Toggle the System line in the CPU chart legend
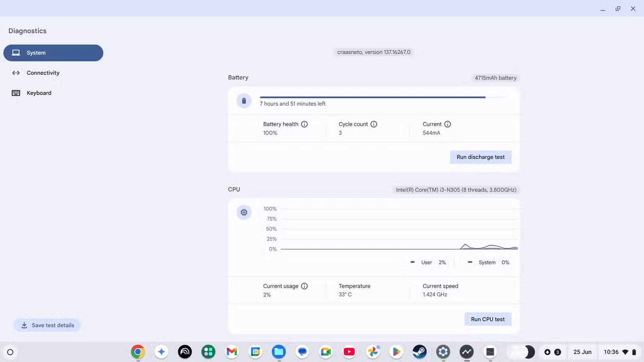Viewport: 644px width, 362px height. tap(487, 262)
